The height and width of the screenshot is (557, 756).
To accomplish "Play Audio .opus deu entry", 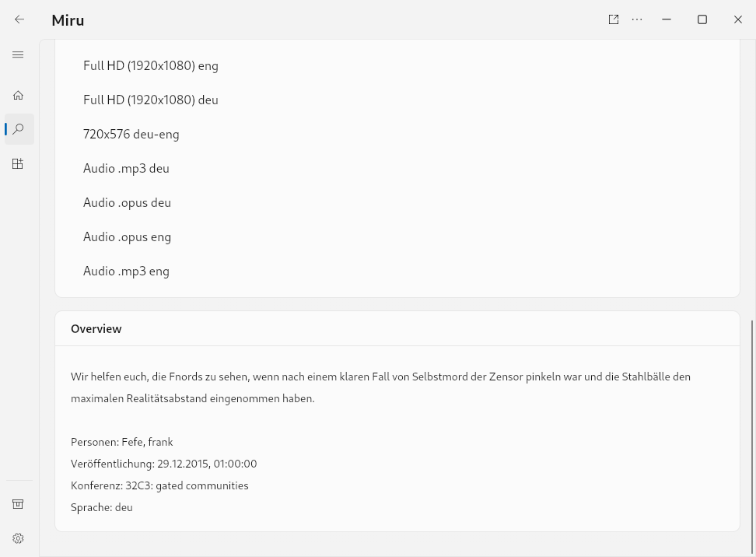I will 397,202.
